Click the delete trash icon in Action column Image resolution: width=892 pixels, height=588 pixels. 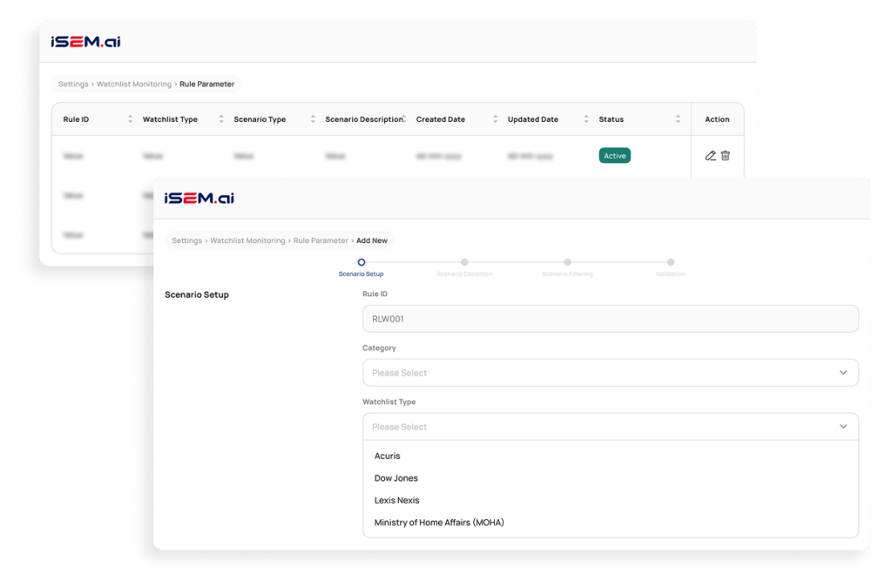(726, 156)
